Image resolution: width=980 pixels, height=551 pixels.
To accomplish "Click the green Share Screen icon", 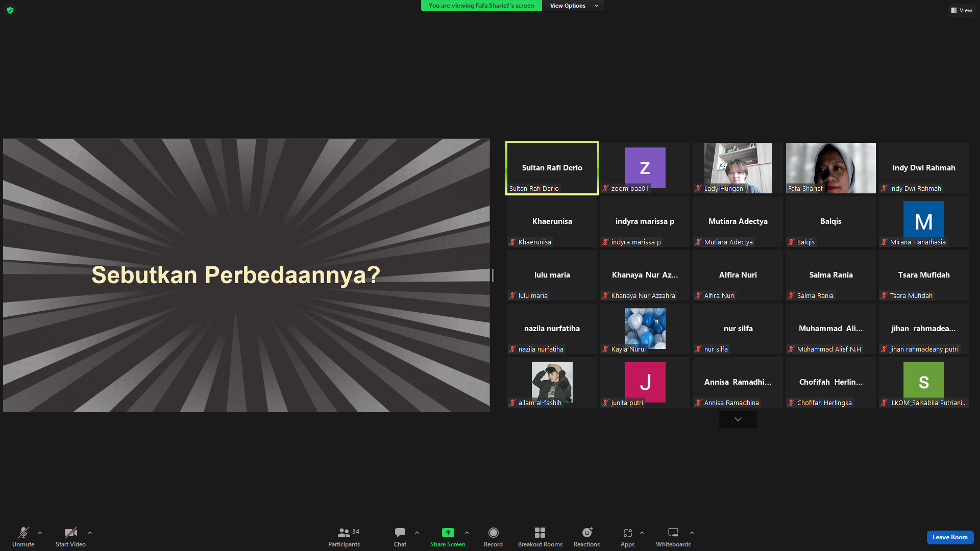I will (448, 533).
